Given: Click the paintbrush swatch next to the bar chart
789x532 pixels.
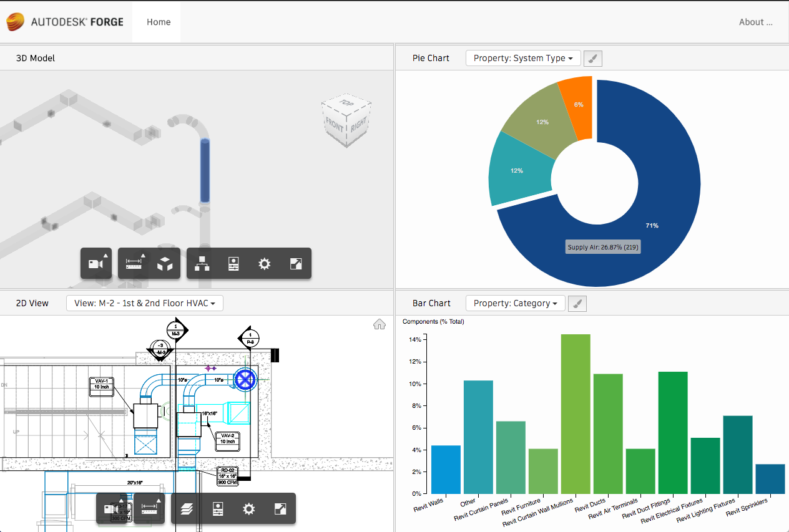Looking at the screenshot, I should coord(577,303).
